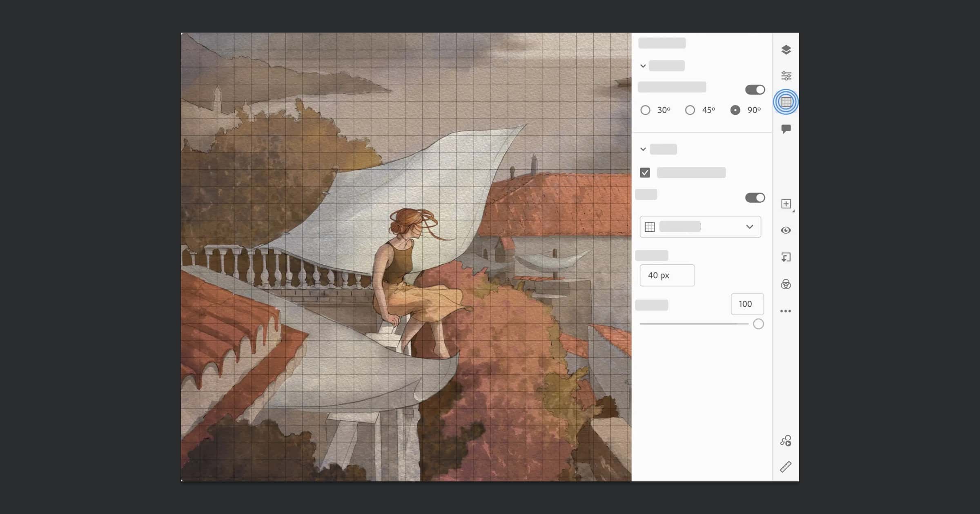Open the three overlapping circles icon
Image resolution: width=980 pixels, height=514 pixels.
click(x=786, y=284)
